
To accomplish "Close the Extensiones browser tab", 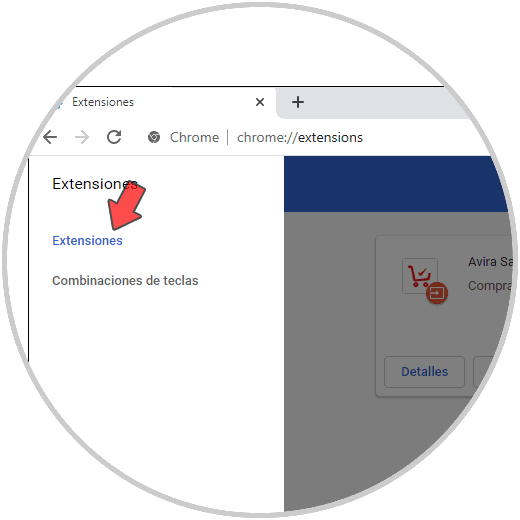I will [260, 102].
